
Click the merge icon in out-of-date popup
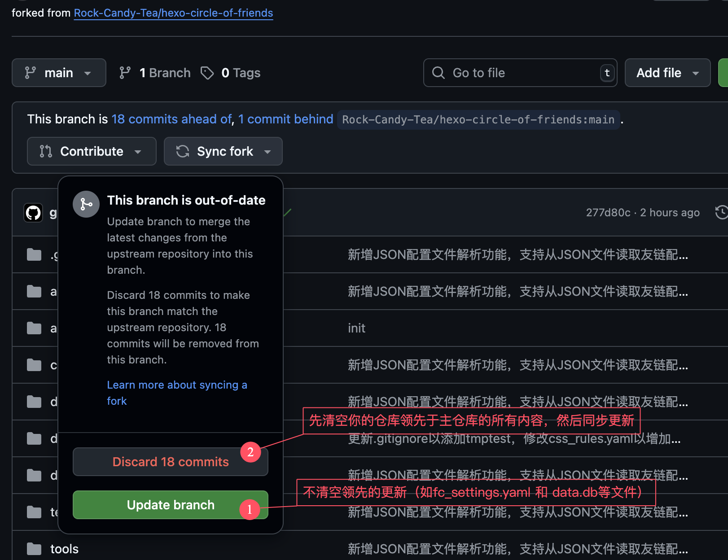(x=86, y=204)
